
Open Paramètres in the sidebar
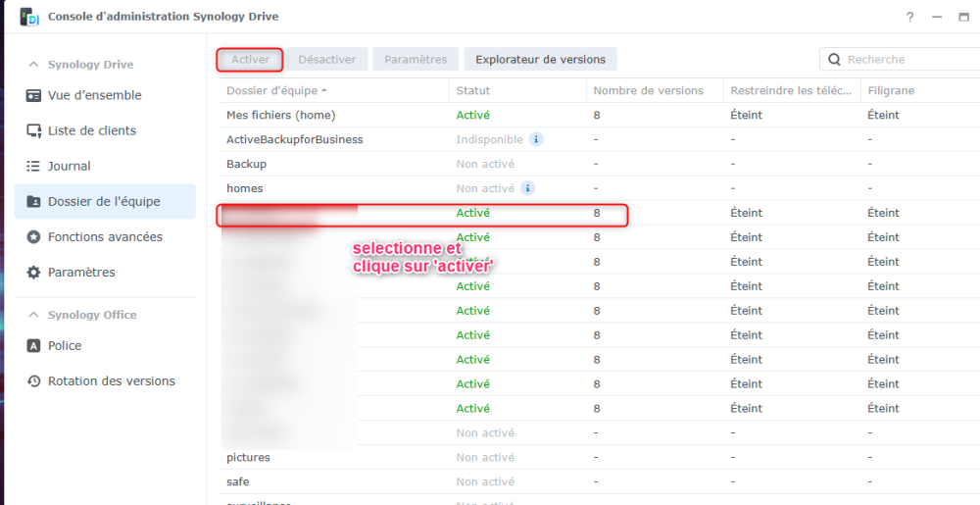point(105,274)
